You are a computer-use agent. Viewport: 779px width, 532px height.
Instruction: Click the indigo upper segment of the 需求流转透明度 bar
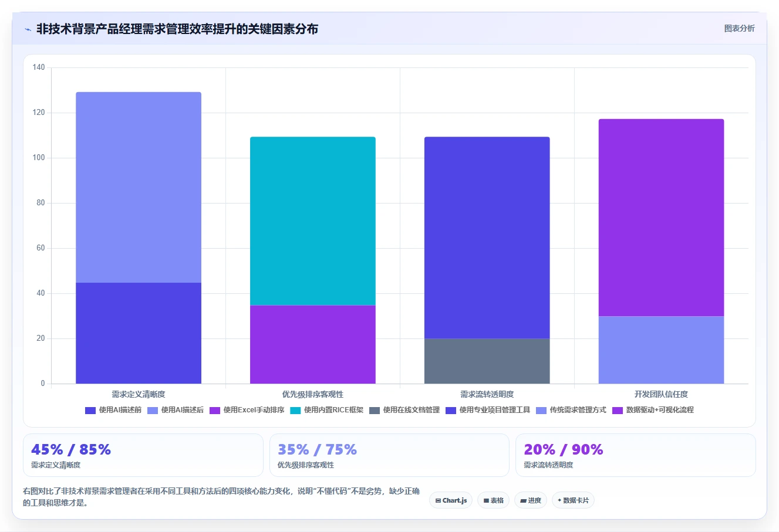[x=487, y=238]
